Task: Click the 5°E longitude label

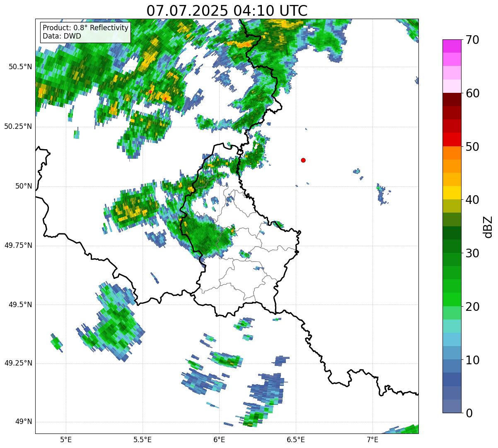Action: 66,439
